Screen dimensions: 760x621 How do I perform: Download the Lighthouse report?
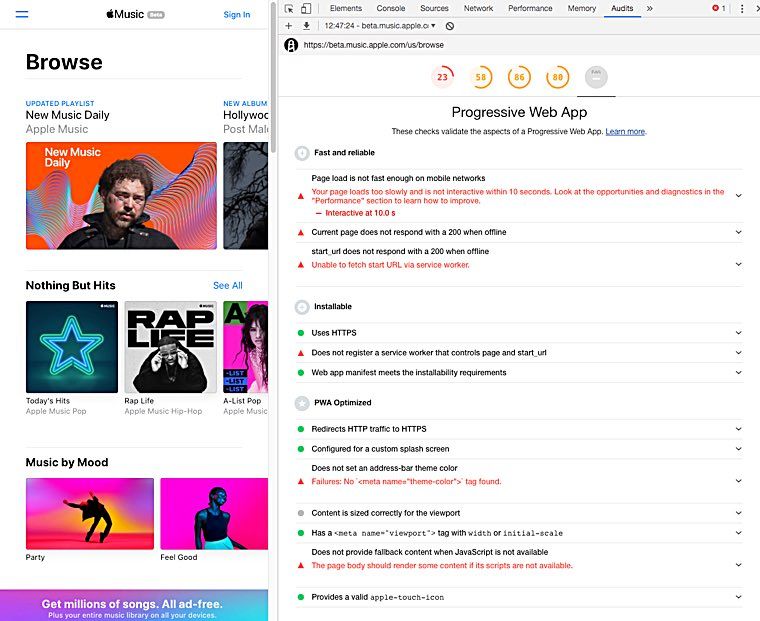coord(306,26)
